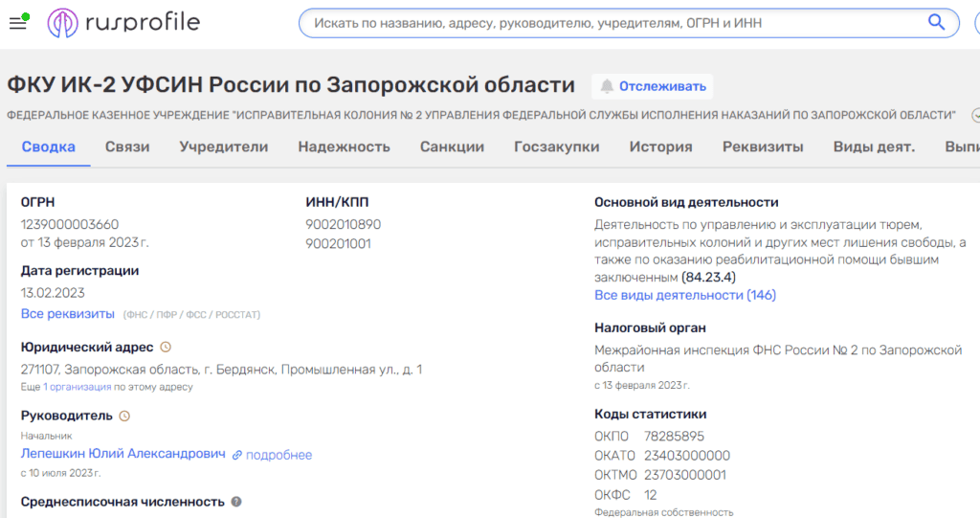Image resolution: width=980 pixels, height=518 pixels.
Task: Switch to the Связи tab
Action: tap(127, 147)
